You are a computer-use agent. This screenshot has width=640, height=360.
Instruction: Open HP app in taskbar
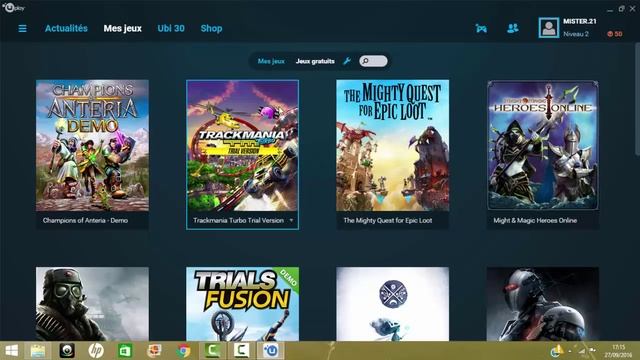(96, 351)
